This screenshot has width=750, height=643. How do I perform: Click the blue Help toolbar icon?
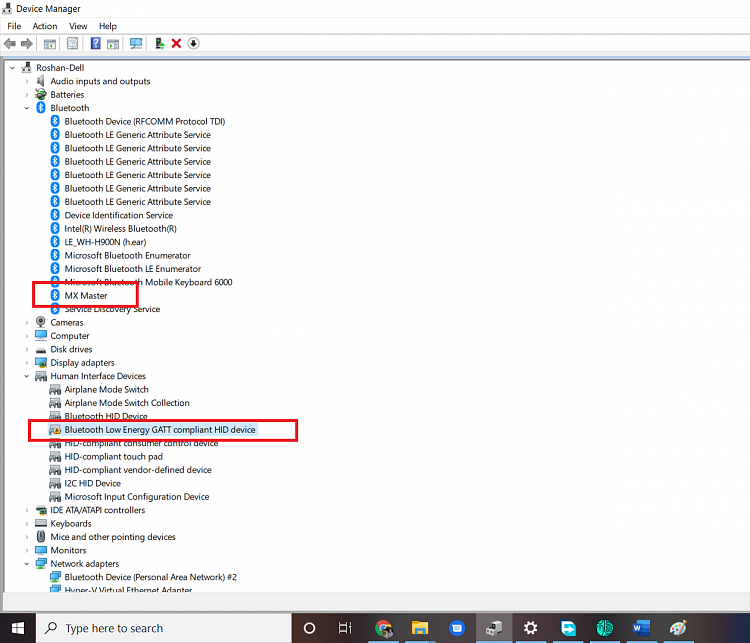click(96, 44)
